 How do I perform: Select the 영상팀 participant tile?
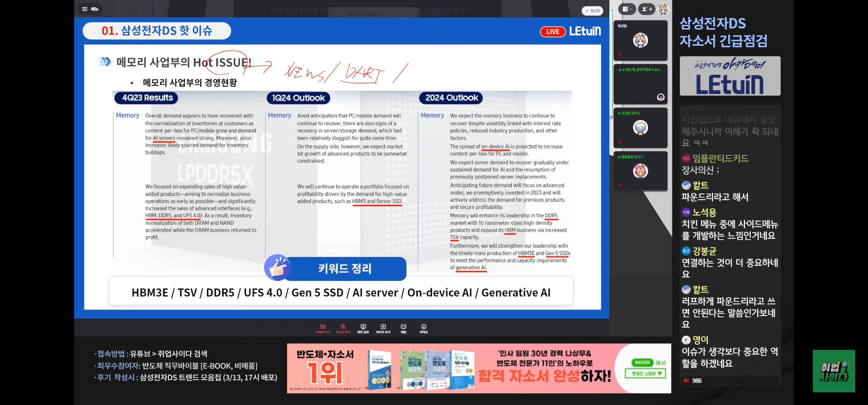(640, 40)
